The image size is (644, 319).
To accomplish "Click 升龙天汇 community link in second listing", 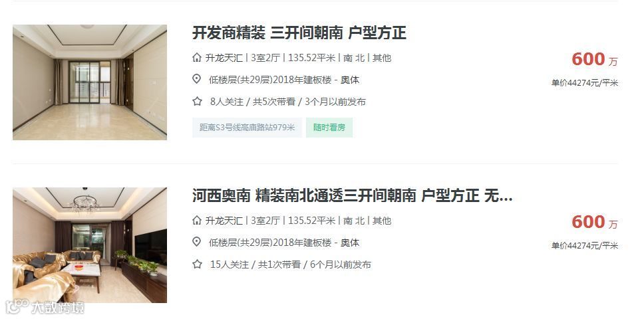I will (224, 221).
